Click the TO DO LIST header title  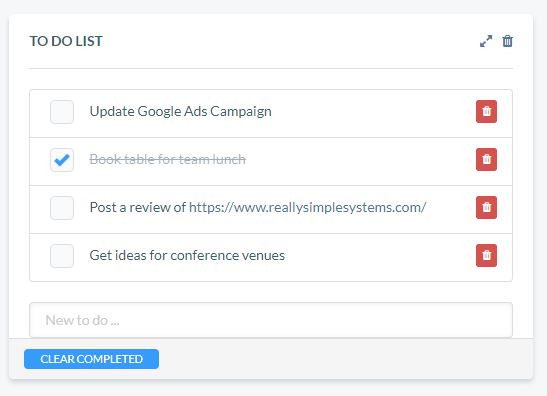(x=66, y=41)
